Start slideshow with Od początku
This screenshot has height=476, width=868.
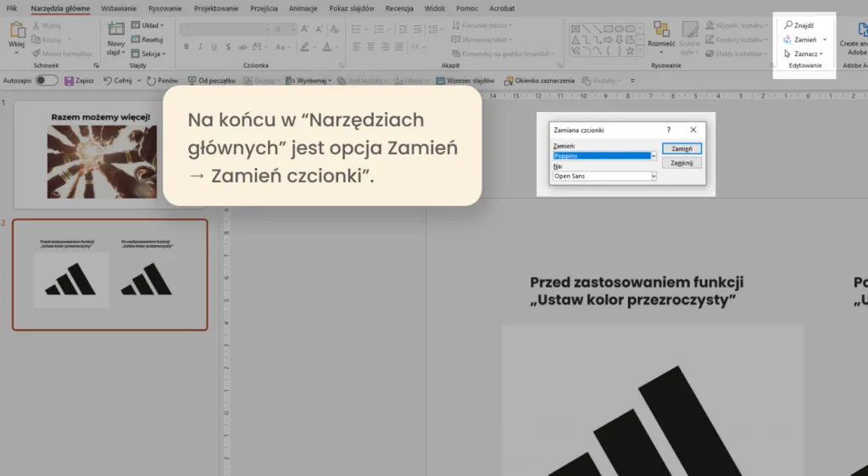click(x=211, y=81)
